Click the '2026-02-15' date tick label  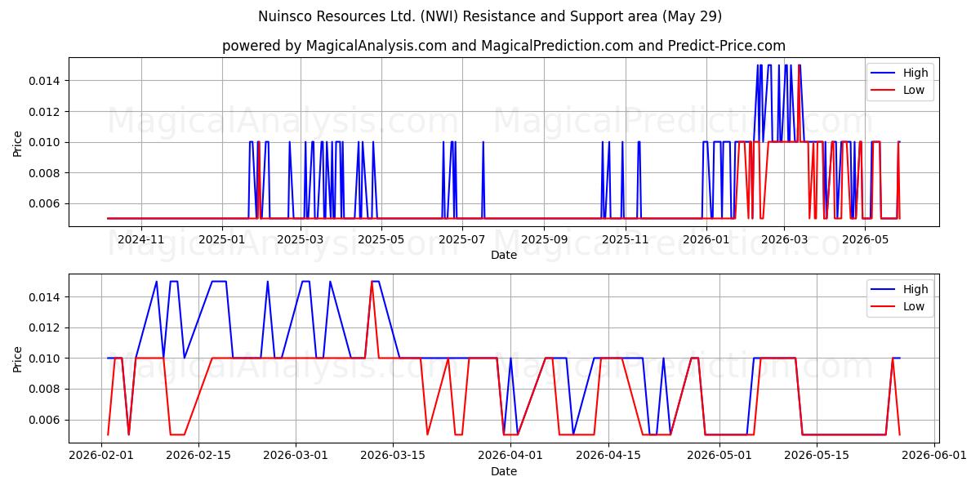(197, 456)
